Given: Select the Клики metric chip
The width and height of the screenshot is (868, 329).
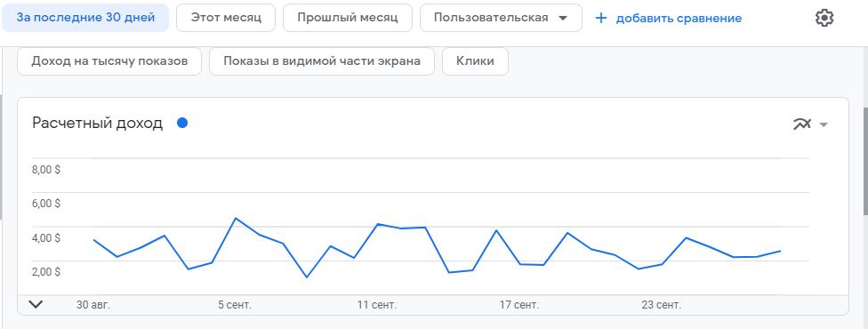Looking at the screenshot, I should (x=475, y=61).
